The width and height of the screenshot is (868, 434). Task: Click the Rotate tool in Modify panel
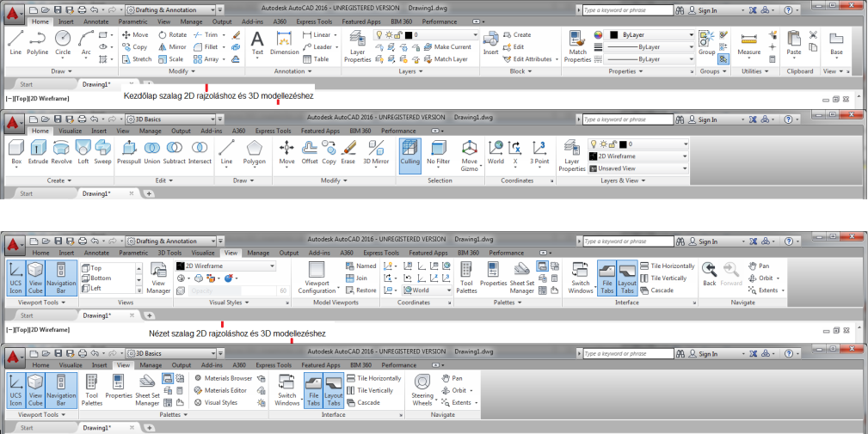pyautogui.click(x=173, y=35)
